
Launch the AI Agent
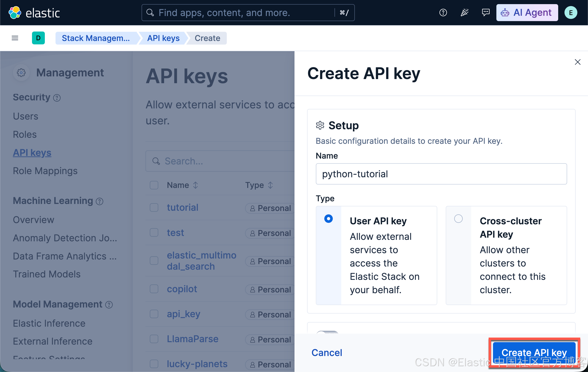(527, 13)
